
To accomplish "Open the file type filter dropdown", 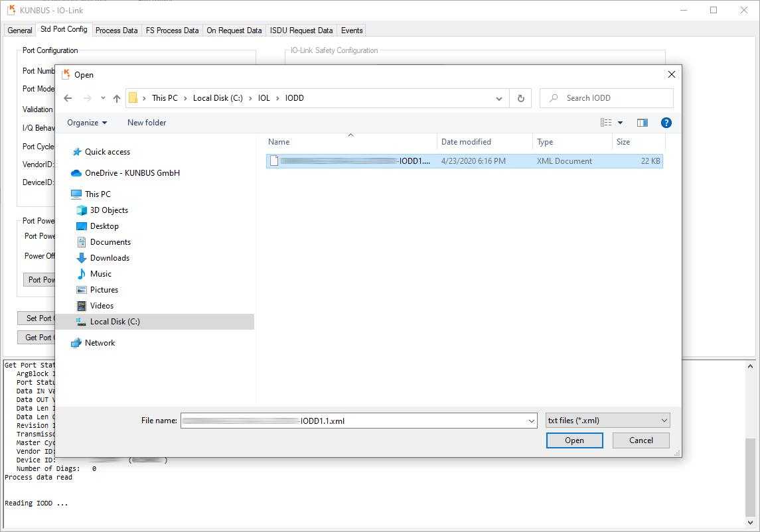I will (x=607, y=421).
